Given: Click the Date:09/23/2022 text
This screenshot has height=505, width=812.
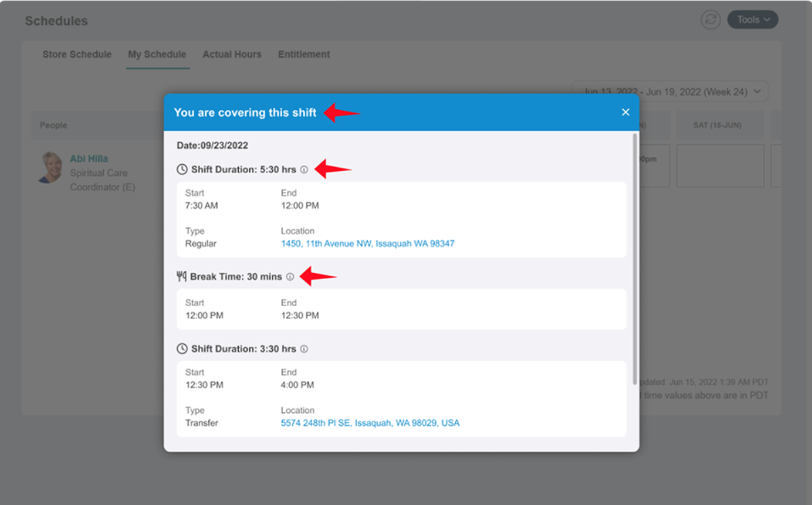Looking at the screenshot, I should click(212, 145).
